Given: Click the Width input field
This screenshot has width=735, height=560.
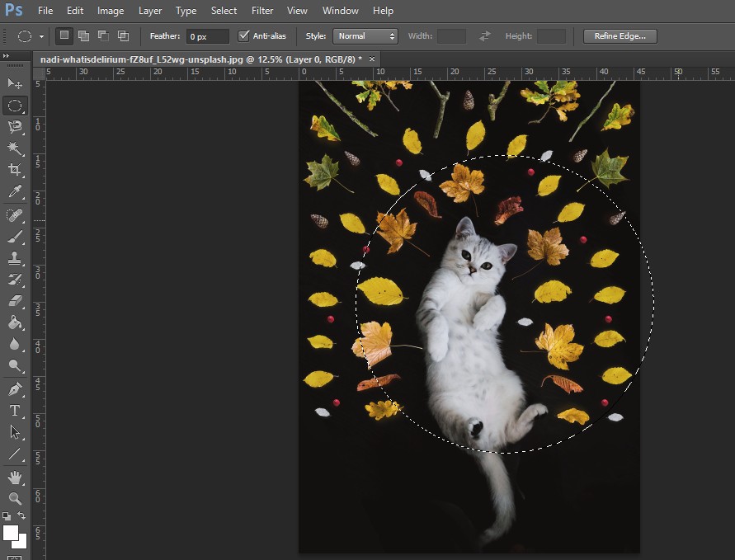Looking at the screenshot, I should pos(451,36).
